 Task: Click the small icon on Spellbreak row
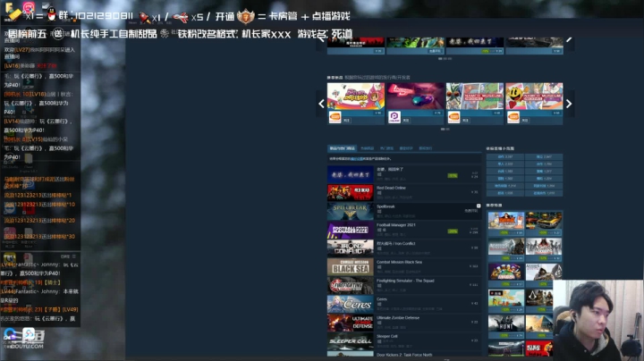coord(479,206)
